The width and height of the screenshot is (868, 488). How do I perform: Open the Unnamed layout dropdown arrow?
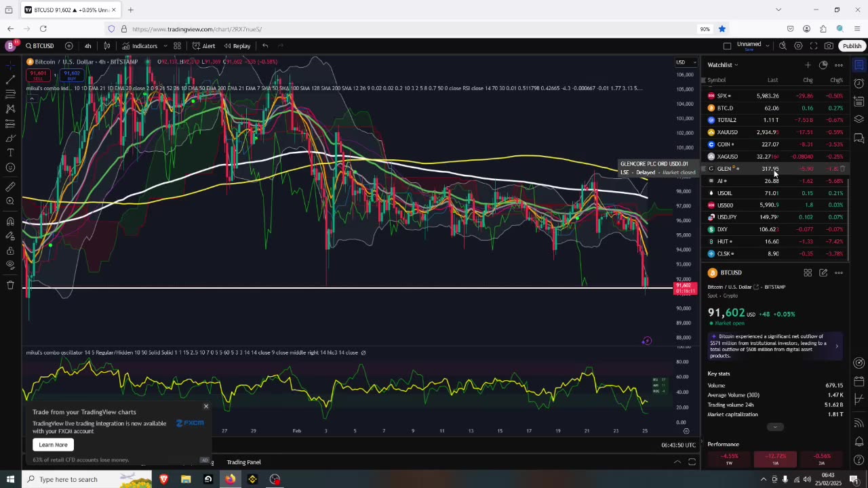point(767,46)
